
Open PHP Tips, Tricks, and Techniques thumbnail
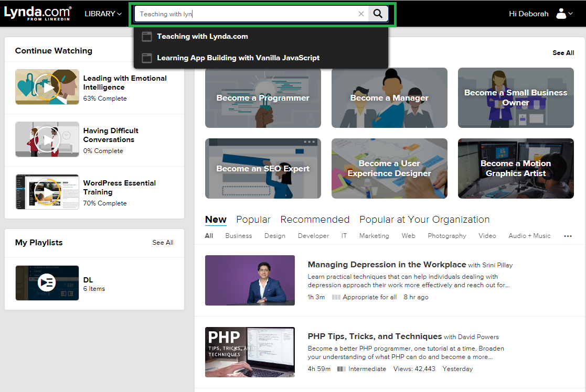tap(250, 352)
